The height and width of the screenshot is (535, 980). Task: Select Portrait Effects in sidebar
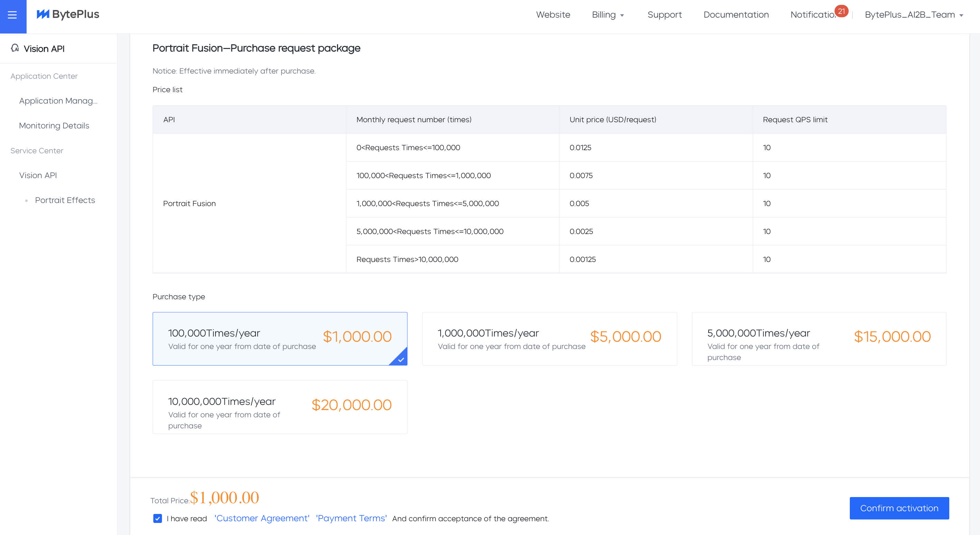(x=65, y=200)
